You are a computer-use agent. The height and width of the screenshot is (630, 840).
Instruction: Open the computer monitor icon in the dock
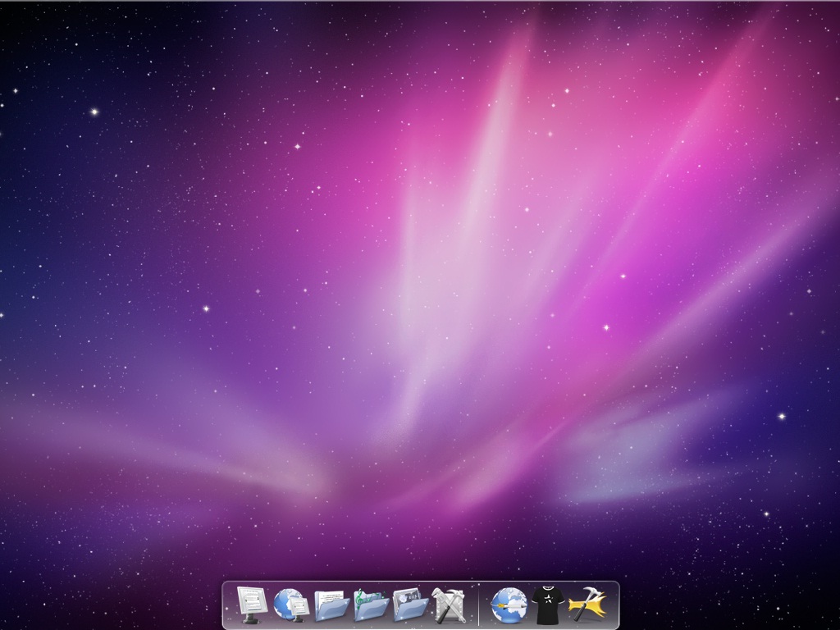pyautogui.click(x=251, y=605)
